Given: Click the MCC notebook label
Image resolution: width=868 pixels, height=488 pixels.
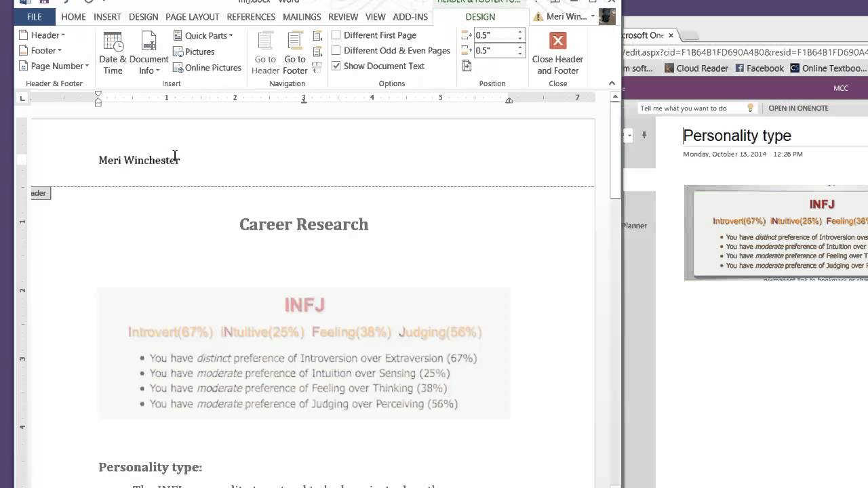Looking at the screenshot, I should [x=841, y=88].
